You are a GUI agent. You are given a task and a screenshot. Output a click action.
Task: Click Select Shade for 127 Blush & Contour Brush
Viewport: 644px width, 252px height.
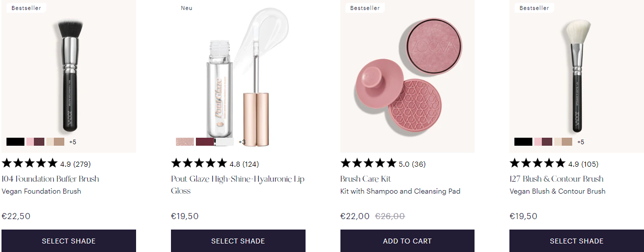[577, 241]
